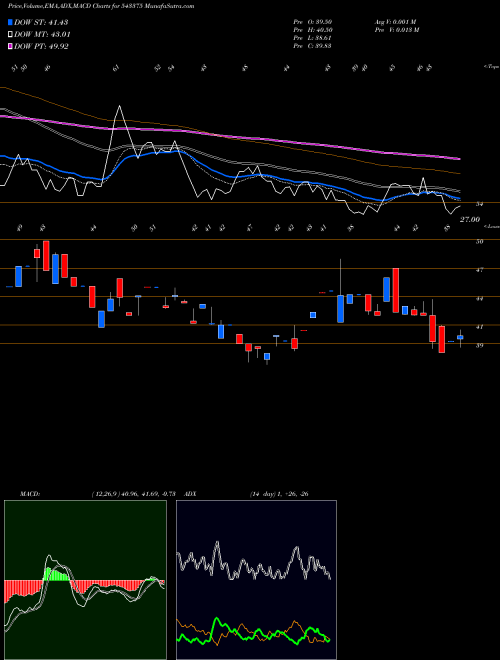Click the '50' price axis label
Screen dimensions: 500x660
(479, 241)
